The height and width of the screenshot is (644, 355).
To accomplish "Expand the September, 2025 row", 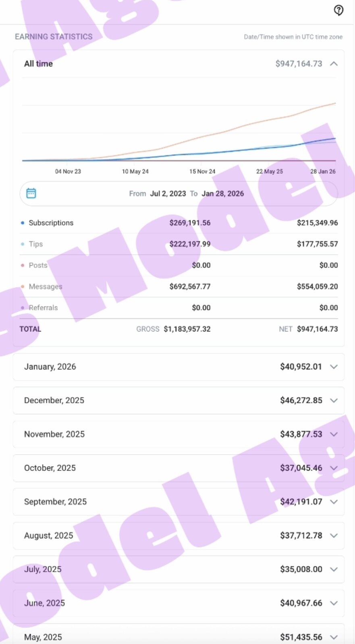I will tap(334, 502).
